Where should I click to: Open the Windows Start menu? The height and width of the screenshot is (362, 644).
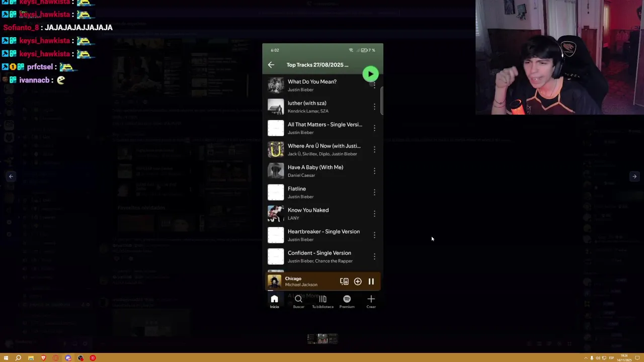click(x=5, y=358)
